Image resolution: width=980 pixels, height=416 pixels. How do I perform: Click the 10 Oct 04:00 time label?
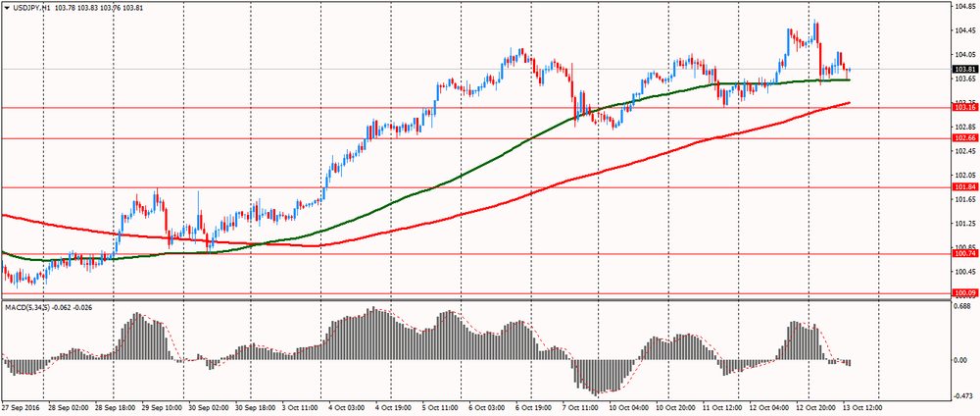629,407
